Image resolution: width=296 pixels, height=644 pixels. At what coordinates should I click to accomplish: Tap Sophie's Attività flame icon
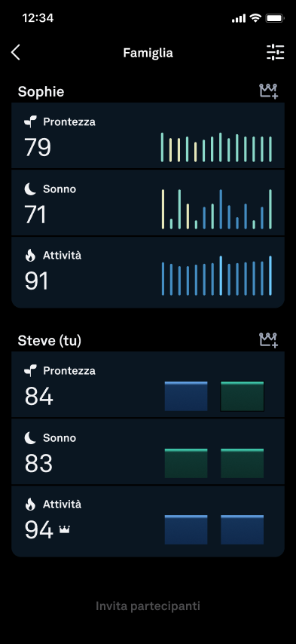tap(30, 256)
